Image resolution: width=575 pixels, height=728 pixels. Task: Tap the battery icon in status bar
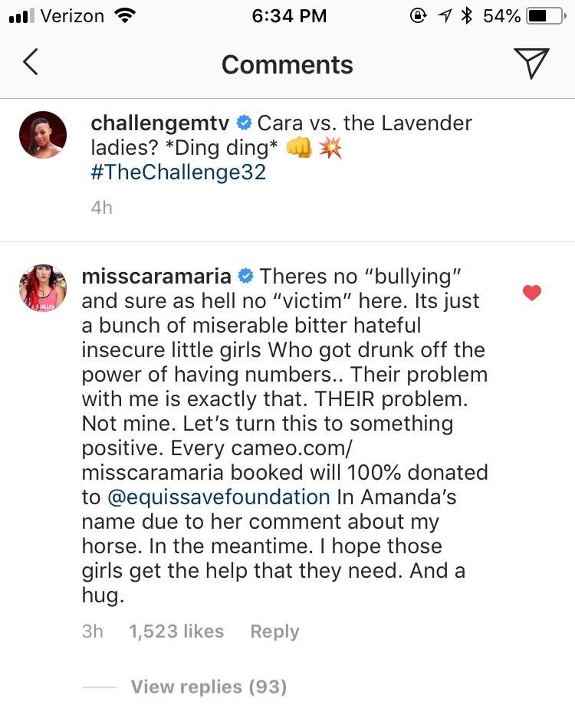[547, 15]
